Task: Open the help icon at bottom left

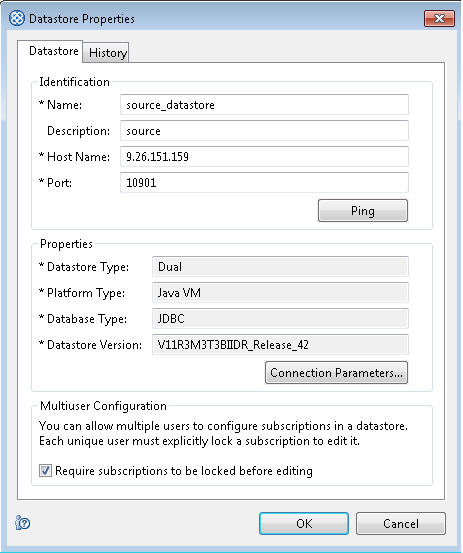Action: point(23,523)
